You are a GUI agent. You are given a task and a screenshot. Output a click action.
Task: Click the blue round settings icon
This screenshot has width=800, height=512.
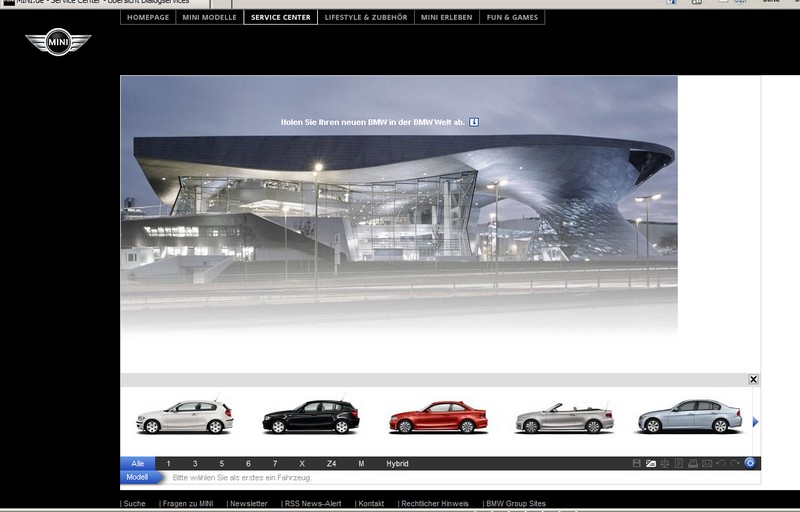pos(750,463)
